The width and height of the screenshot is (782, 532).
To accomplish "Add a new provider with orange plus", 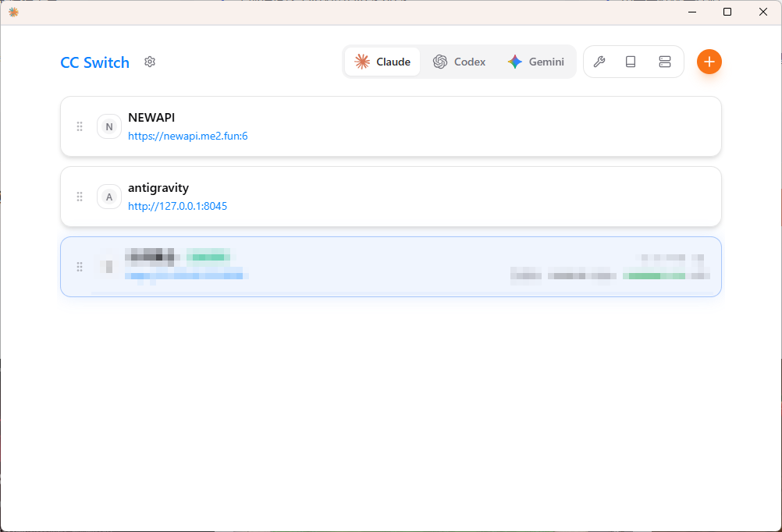I will click(x=709, y=62).
